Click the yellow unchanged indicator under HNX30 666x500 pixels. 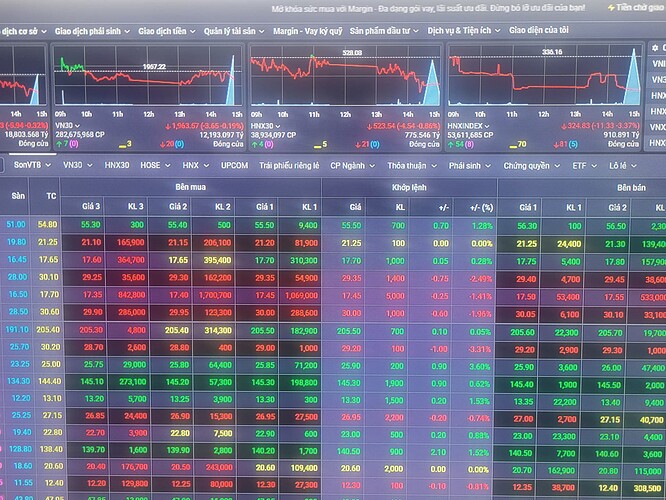coord(321,144)
